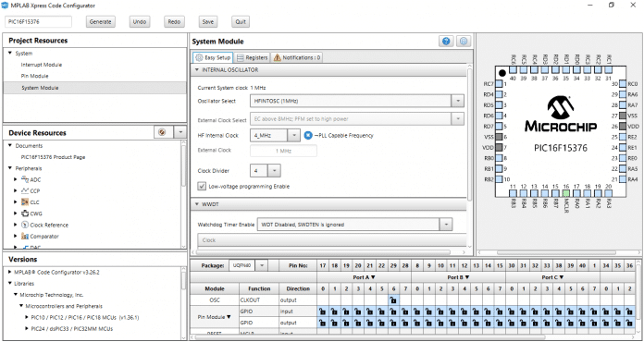Select Interrupt Module in Project Resources
This screenshot has width=644, height=342.
[x=42, y=65]
